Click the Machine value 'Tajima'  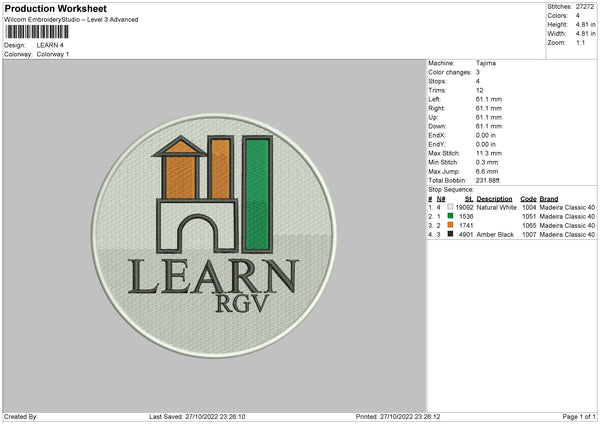click(x=486, y=63)
